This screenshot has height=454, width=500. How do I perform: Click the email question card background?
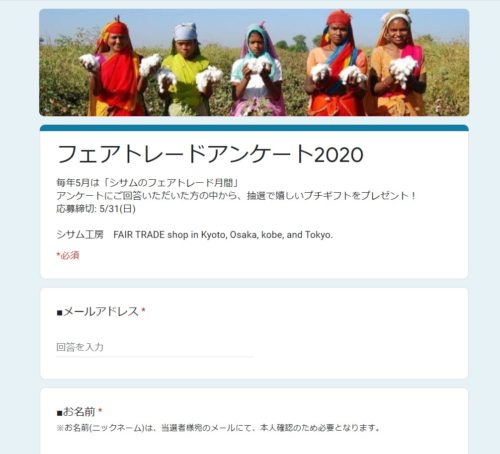coord(254,333)
